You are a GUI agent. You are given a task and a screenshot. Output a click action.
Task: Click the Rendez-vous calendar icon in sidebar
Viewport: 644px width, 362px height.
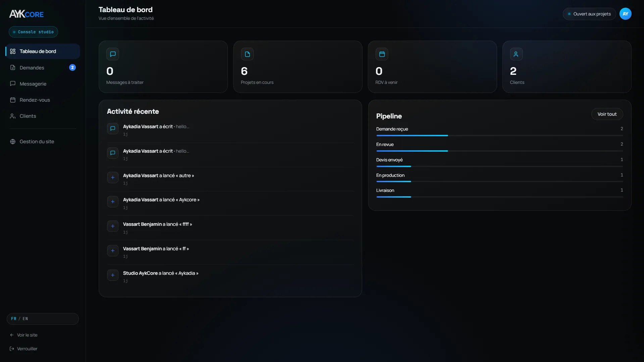13,100
